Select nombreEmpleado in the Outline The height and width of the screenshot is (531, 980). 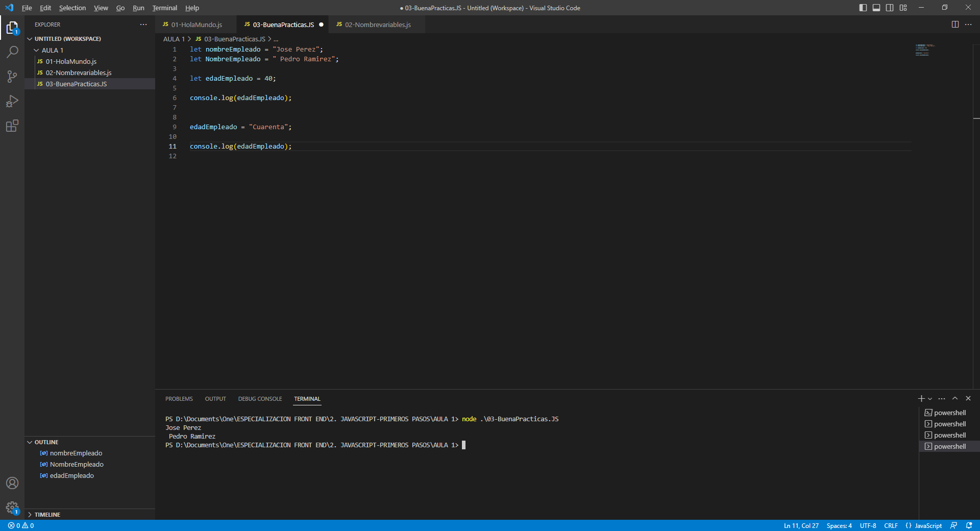(x=76, y=453)
